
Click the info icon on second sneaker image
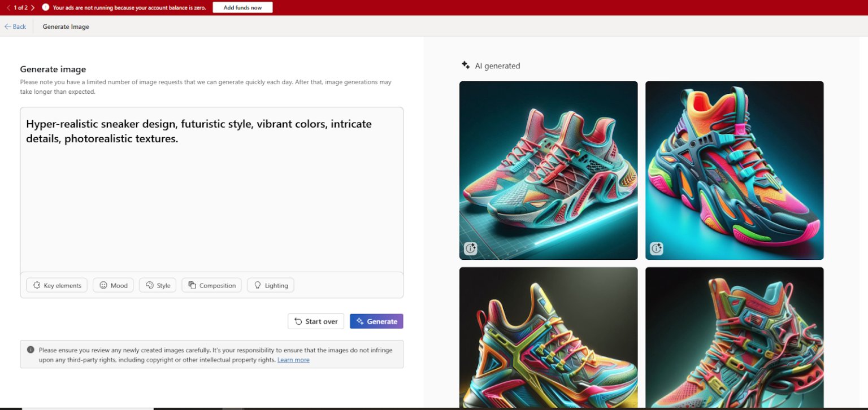[x=656, y=248]
